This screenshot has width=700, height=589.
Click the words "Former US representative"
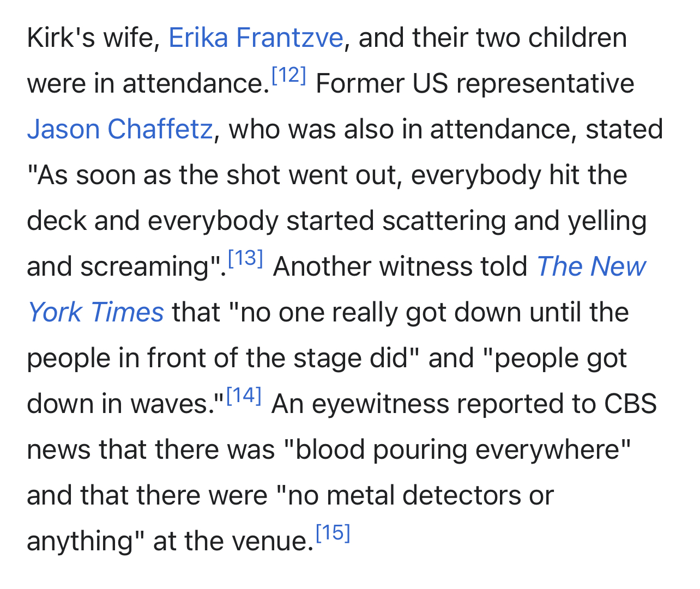tap(475, 83)
